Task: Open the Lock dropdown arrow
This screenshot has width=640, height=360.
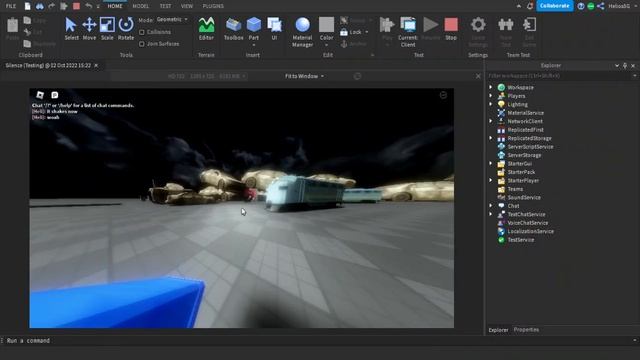Action: (367, 32)
